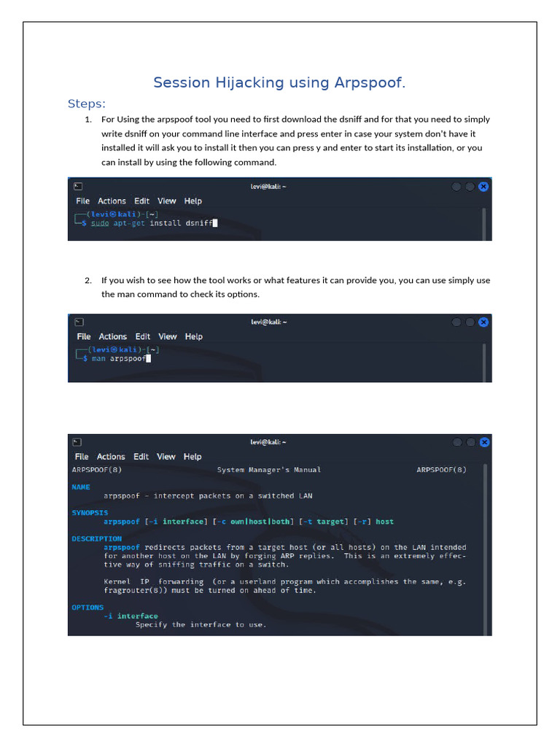The height and width of the screenshot is (747, 560).
Task: Minimize the dsniff install terminal window
Action: [x=456, y=187]
